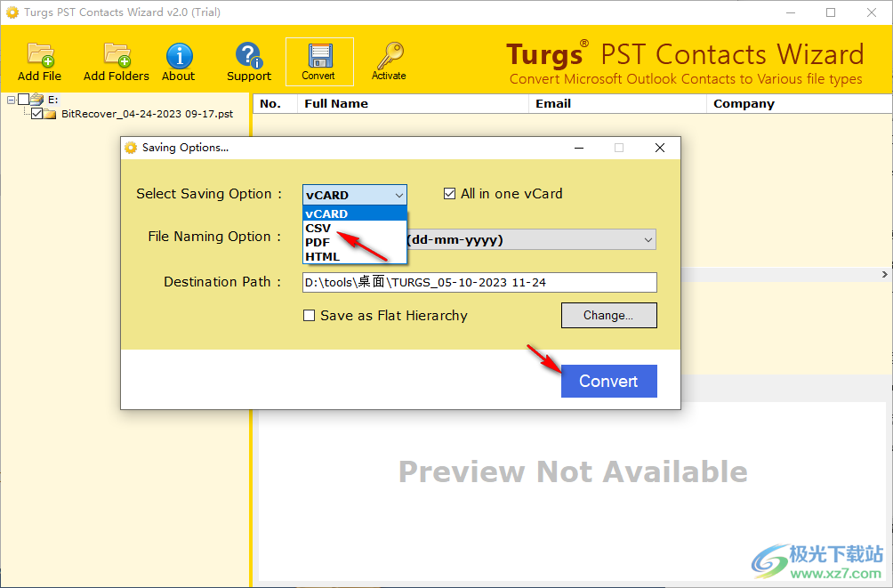Click the Email column header
893x588 pixels.
coord(617,104)
